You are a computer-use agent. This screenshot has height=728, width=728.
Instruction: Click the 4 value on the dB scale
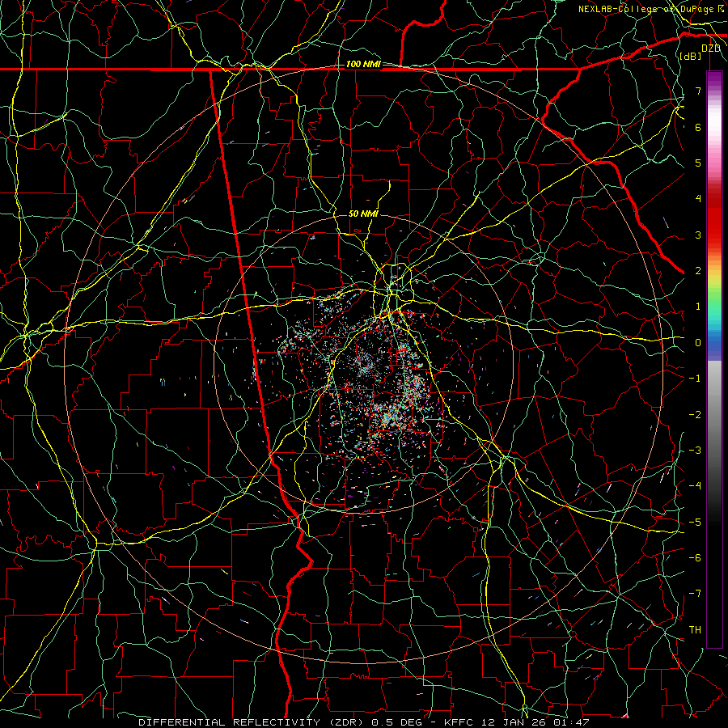(698, 199)
